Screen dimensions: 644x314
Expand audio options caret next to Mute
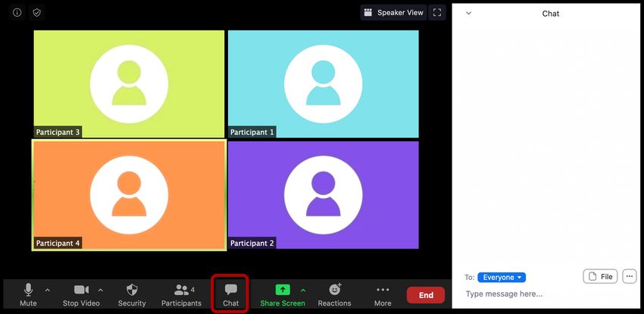coord(47,290)
